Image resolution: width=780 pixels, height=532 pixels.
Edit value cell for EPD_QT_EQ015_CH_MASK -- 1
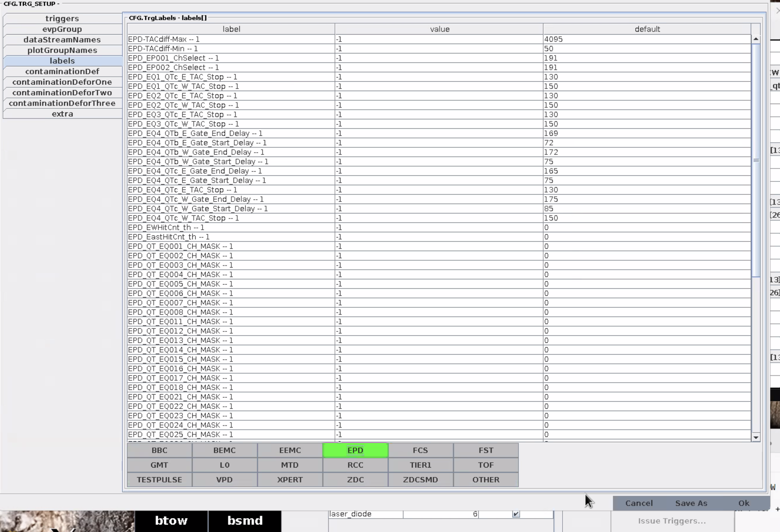pos(439,359)
